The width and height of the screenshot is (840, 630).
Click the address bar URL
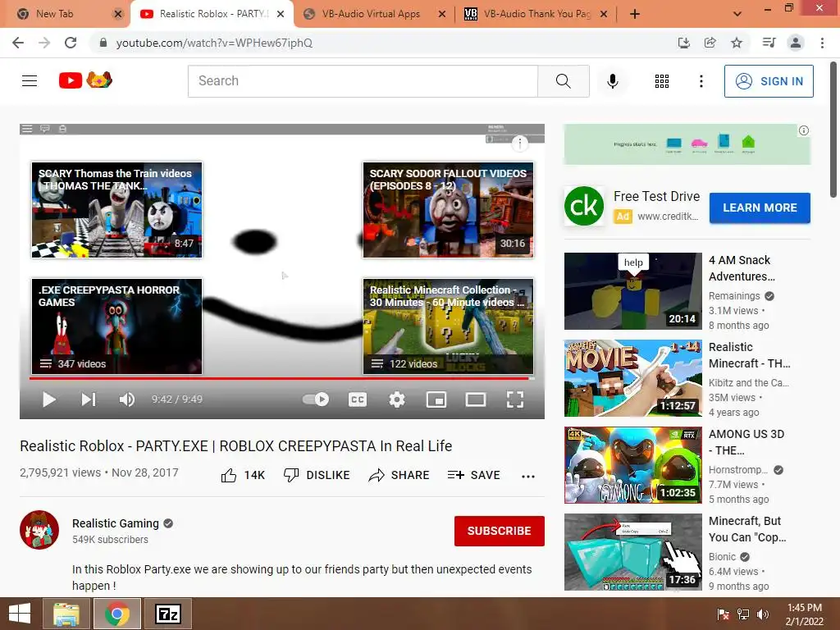[x=214, y=43]
